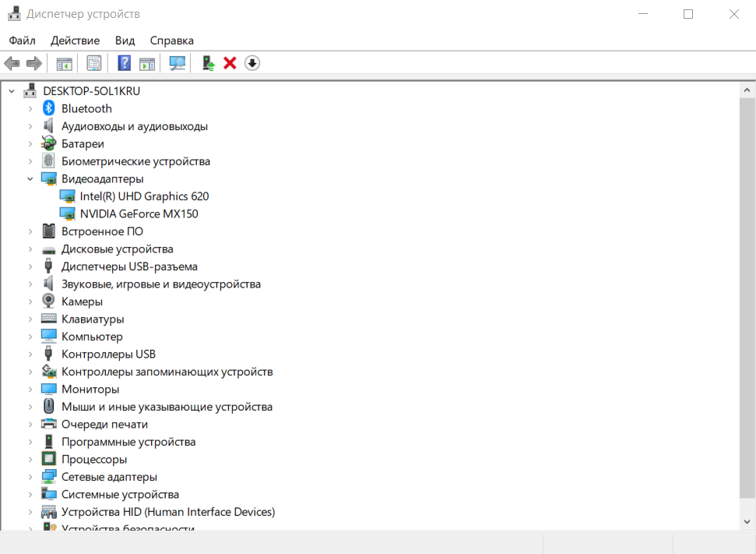Image resolution: width=756 pixels, height=554 pixels.
Task: Click the USB plug icon beside Контроллеры USB
Action: [x=49, y=354]
